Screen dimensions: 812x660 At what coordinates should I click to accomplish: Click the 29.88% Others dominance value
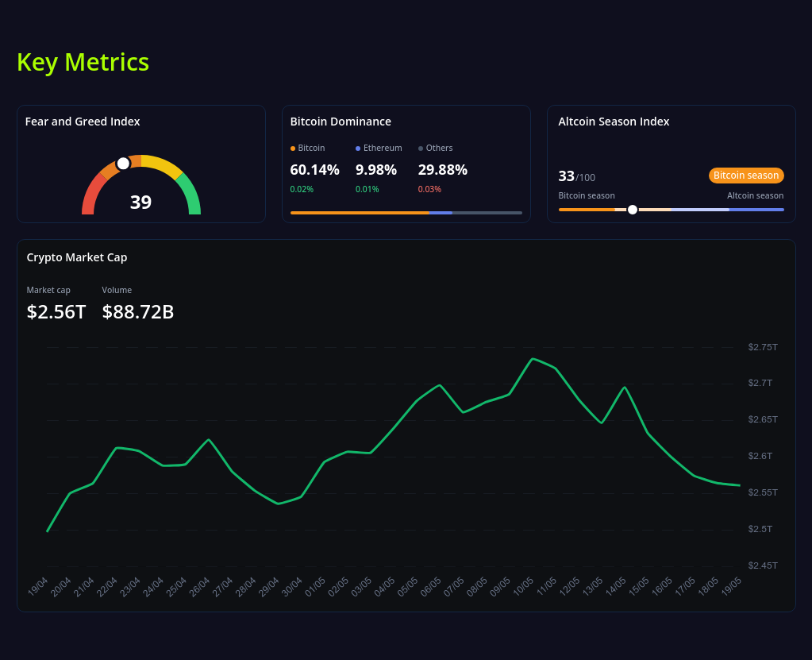443,170
